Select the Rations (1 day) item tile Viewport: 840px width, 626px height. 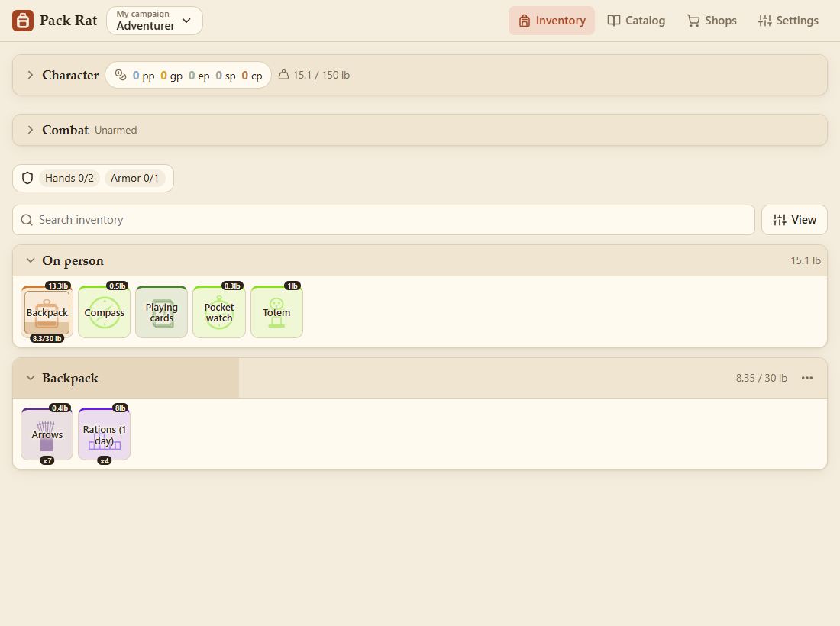coord(105,434)
